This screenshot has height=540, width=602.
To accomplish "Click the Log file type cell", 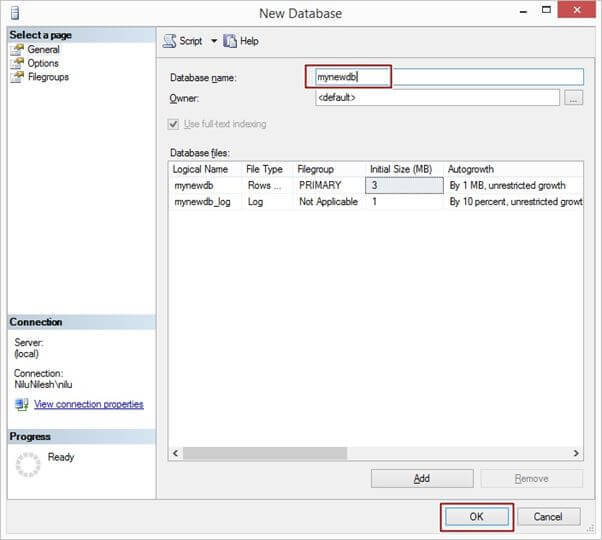I will pyautogui.click(x=267, y=201).
